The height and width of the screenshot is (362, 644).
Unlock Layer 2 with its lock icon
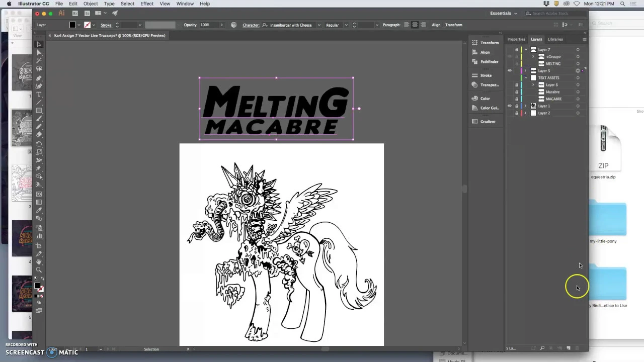pos(517,113)
